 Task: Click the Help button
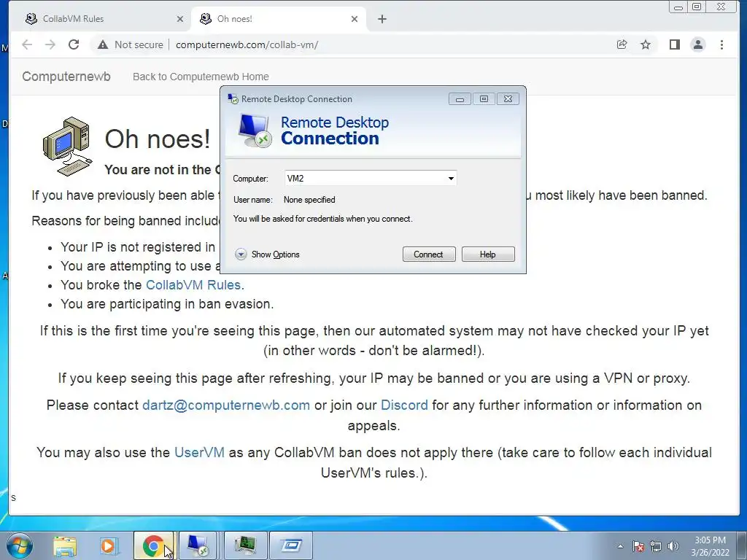[x=488, y=254]
